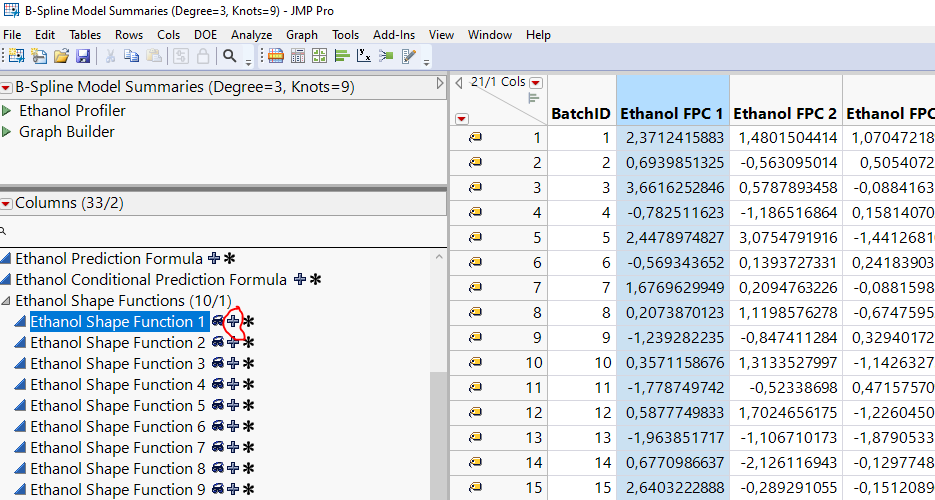This screenshot has width=935, height=500.
Task: Open the red triangle next to 21/1 Cols
Action: click(x=536, y=83)
